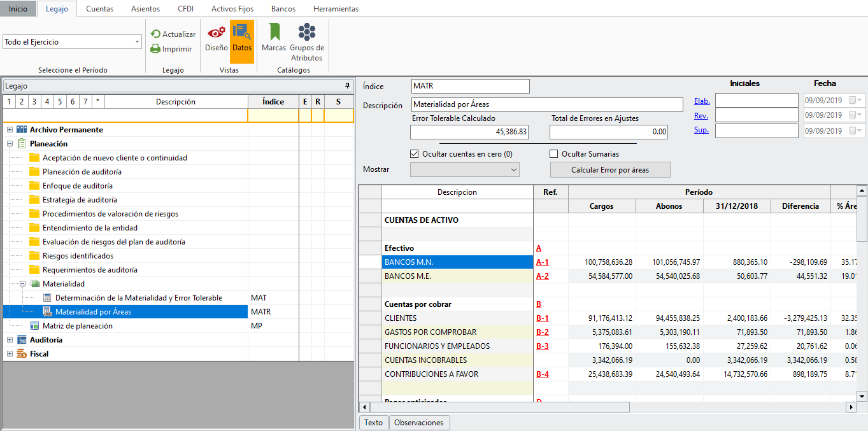
Task: Uncheck Ocultar cuentas en cero
Action: pos(415,154)
